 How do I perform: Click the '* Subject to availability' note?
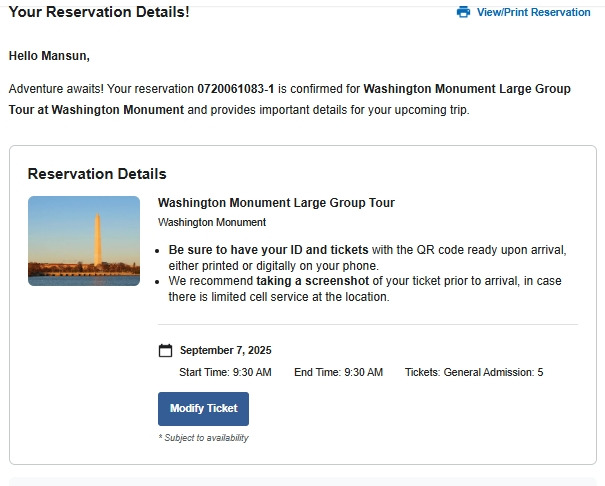click(203, 437)
